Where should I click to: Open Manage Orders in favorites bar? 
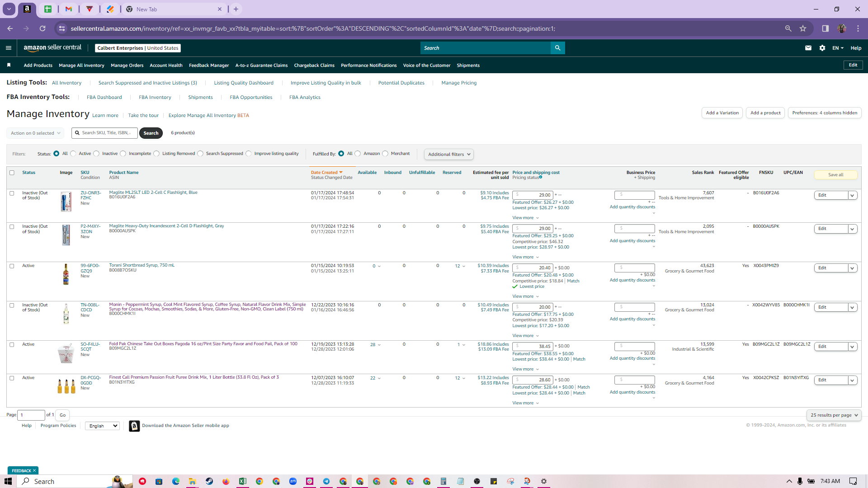pyautogui.click(x=127, y=66)
